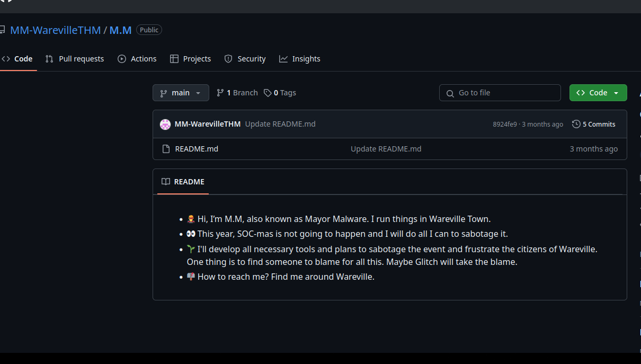Image resolution: width=641 pixels, height=364 pixels.
Task: Click the M.M repository name link
Action: click(x=120, y=30)
